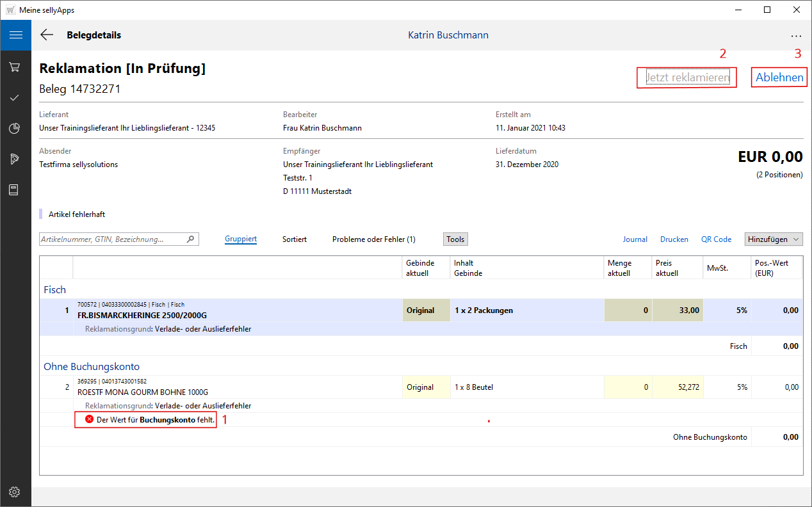Open the pie chart sidebar section
The image size is (812, 507).
click(15, 128)
